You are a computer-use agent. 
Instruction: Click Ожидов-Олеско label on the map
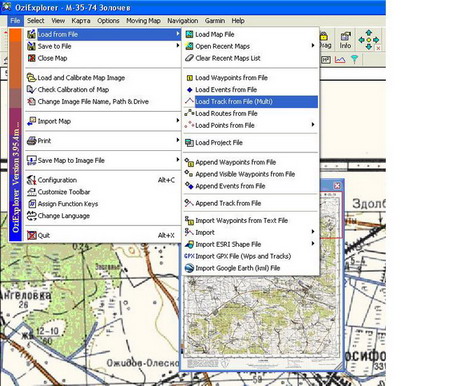tap(143, 363)
